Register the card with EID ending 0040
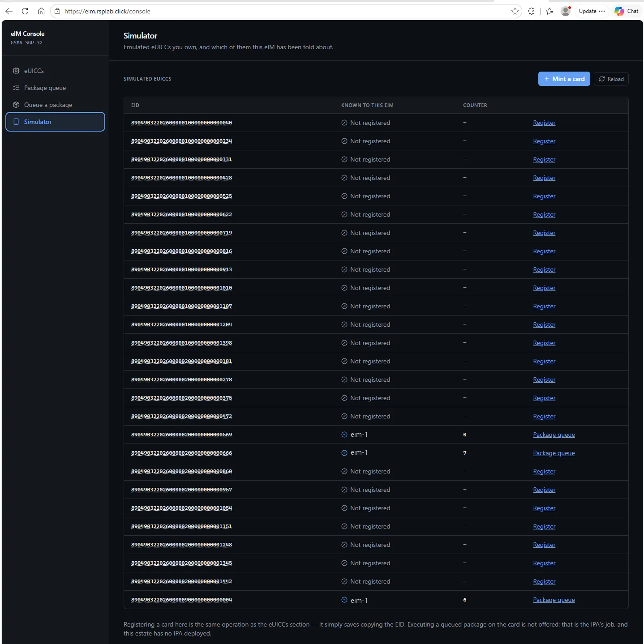644x644 pixels. pos(544,123)
